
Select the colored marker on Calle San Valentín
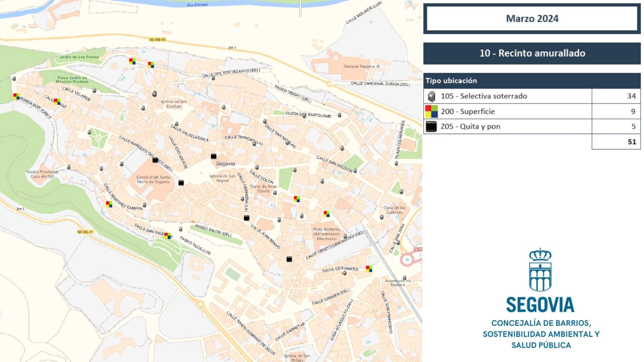point(168,236)
